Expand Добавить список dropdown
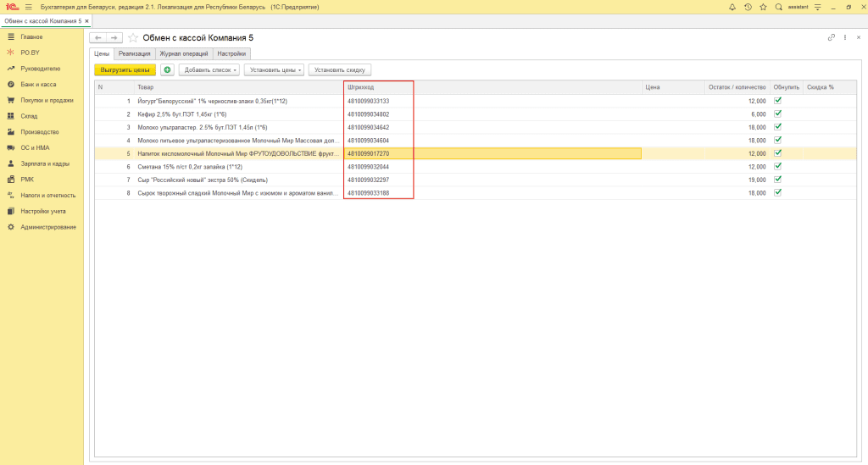Image resolution: width=868 pixels, height=465 pixels. (209, 69)
